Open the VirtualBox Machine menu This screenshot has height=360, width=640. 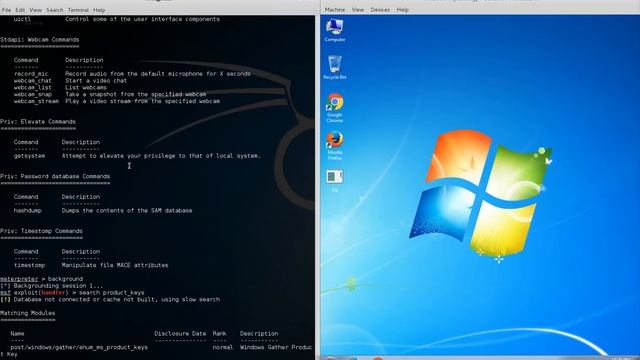point(335,9)
